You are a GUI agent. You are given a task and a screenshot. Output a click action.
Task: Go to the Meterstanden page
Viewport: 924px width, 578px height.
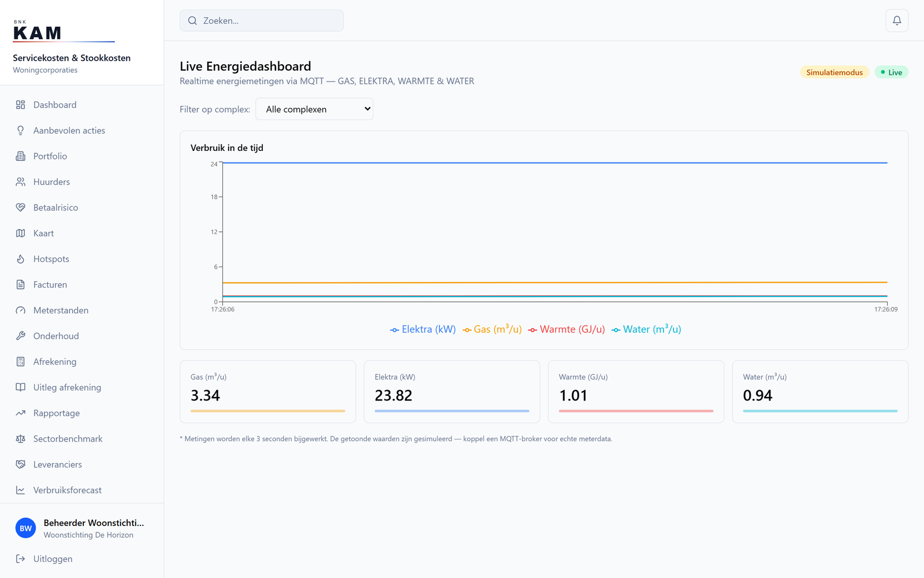(81, 310)
